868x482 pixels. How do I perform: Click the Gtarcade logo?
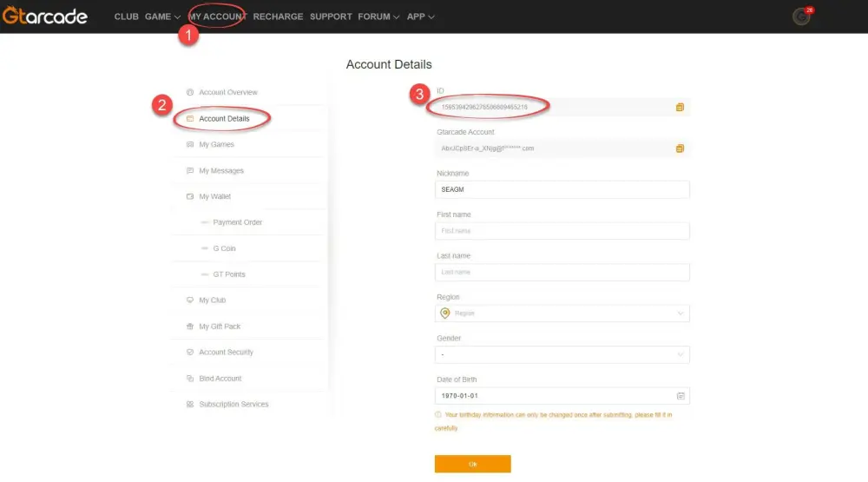(45, 16)
